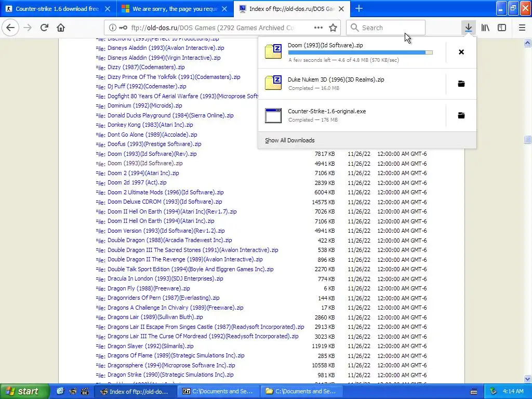This screenshot has width=532, height=399.
Task: Open a new browser tab
Action: (358, 8)
